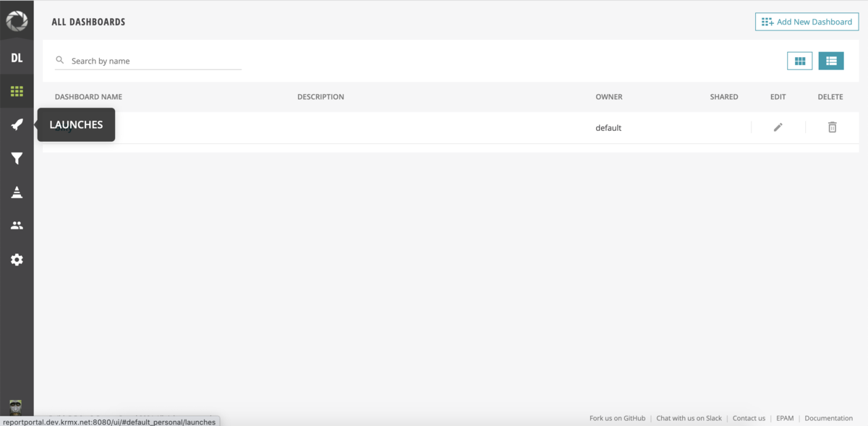The height and width of the screenshot is (426, 868).
Task: Click the ReportPortal logo icon
Action: [17, 21]
